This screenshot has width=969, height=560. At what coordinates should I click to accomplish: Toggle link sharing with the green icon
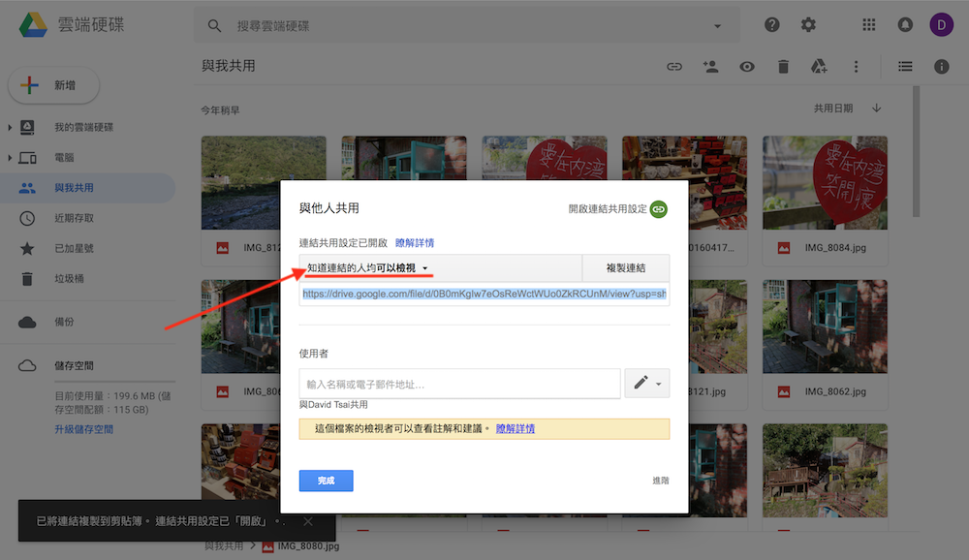point(658,208)
